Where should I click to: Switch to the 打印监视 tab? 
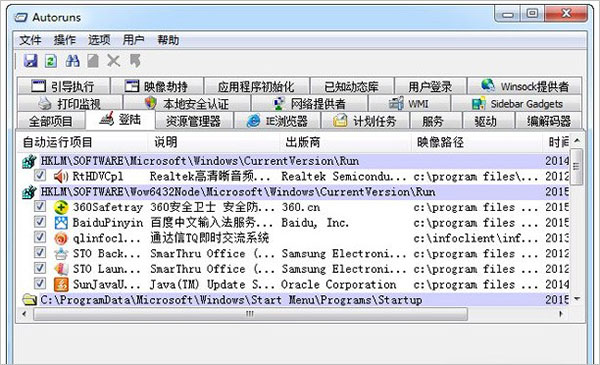pyautogui.click(x=70, y=103)
